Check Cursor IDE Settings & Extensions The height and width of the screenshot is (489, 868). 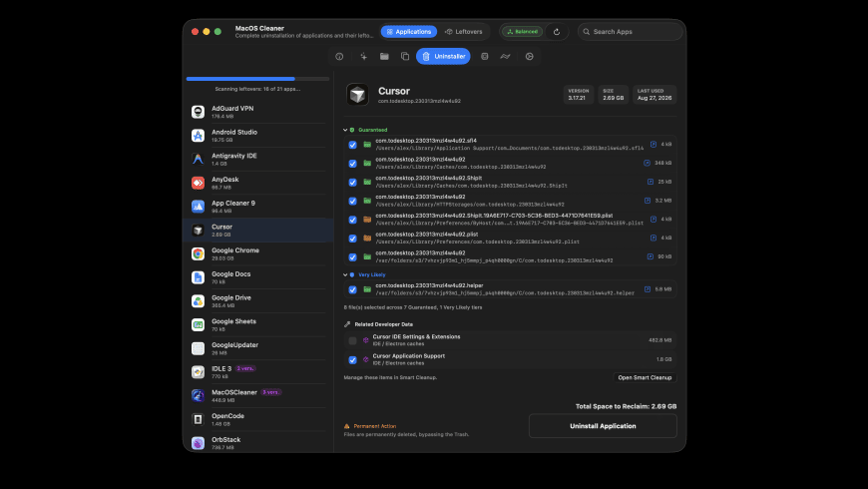point(352,340)
